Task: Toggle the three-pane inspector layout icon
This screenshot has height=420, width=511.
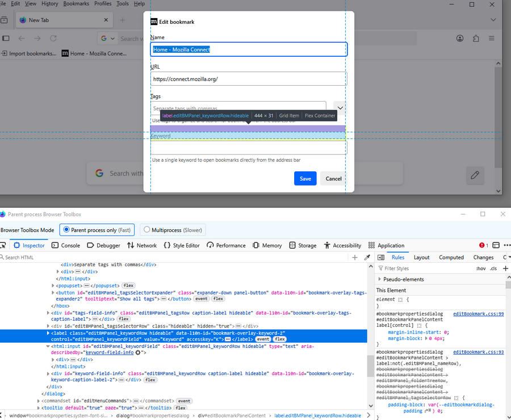Action: 380,257
